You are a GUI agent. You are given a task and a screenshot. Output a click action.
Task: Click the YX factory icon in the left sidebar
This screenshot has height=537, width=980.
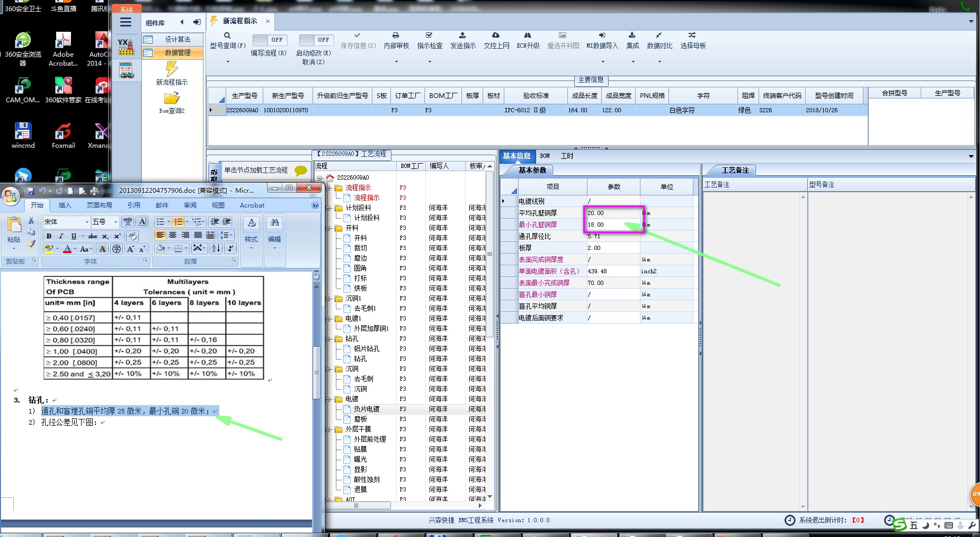[x=126, y=47]
